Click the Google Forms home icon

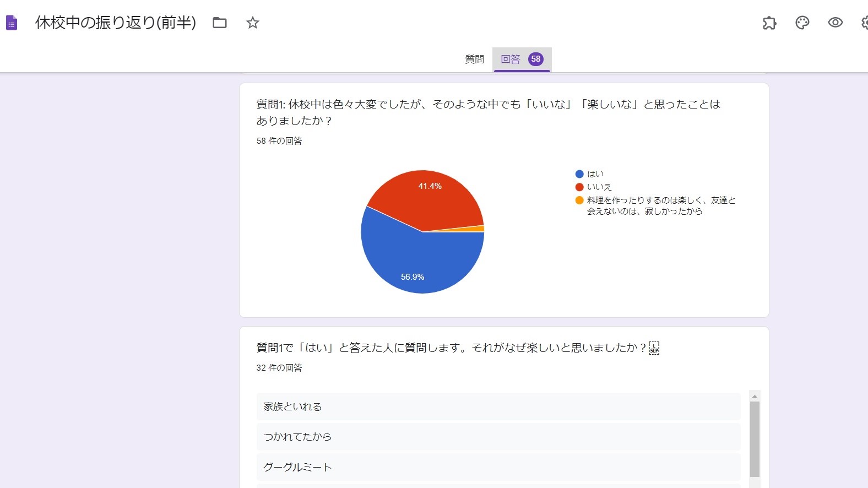click(x=12, y=23)
